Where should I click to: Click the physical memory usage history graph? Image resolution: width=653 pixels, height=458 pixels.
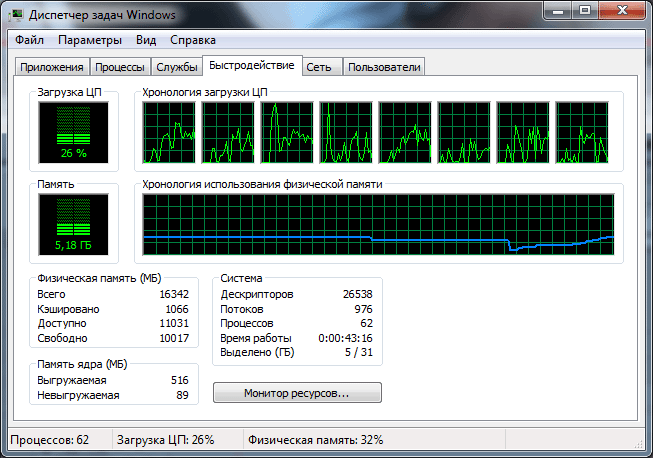pyautogui.click(x=378, y=224)
